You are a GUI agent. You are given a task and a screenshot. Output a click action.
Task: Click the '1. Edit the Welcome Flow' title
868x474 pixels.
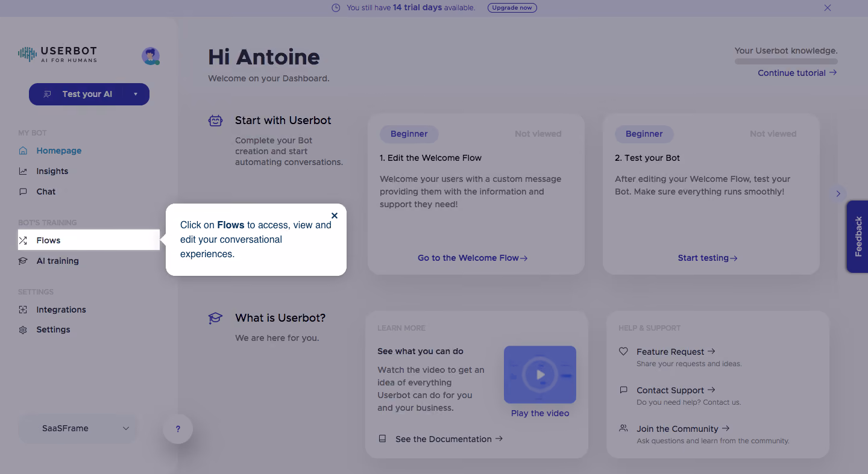(x=430, y=158)
